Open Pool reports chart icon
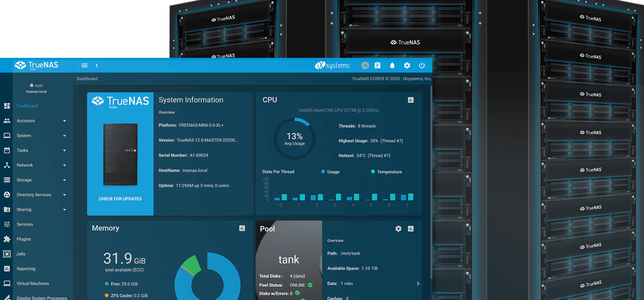644x300 pixels. pyautogui.click(x=411, y=229)
